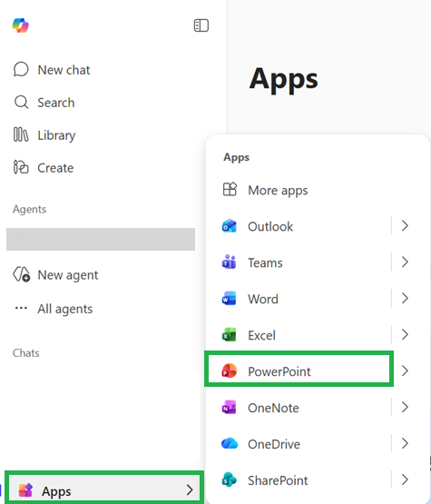Viewport: 431px width, 504px height.
Task: Click the New agent icon
Action: tap(22, 275)
